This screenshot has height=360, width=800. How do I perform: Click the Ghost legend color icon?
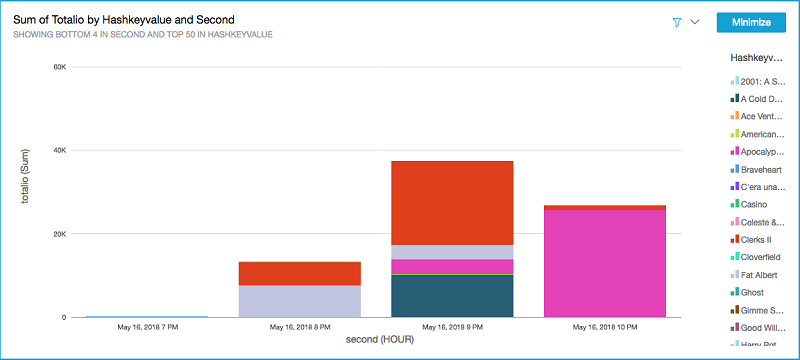(735, 293)
